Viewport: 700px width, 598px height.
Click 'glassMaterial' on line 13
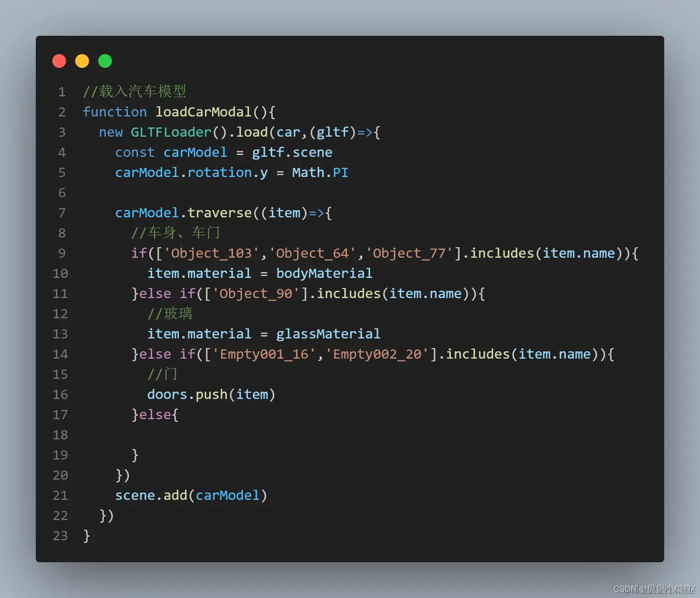coord(328,334)
